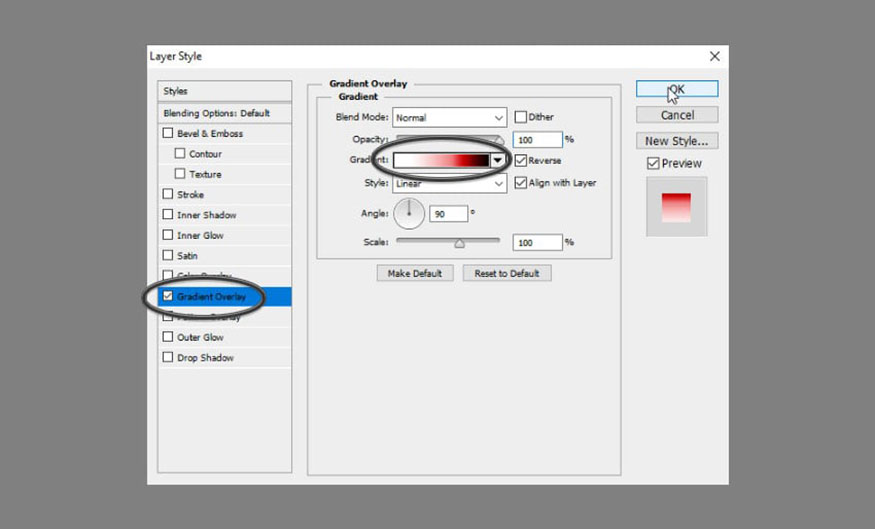Image resolution: width=875 pixels, height=529 pixels.
Task: Enable the Texture checkbox
Action: point(180,174)
